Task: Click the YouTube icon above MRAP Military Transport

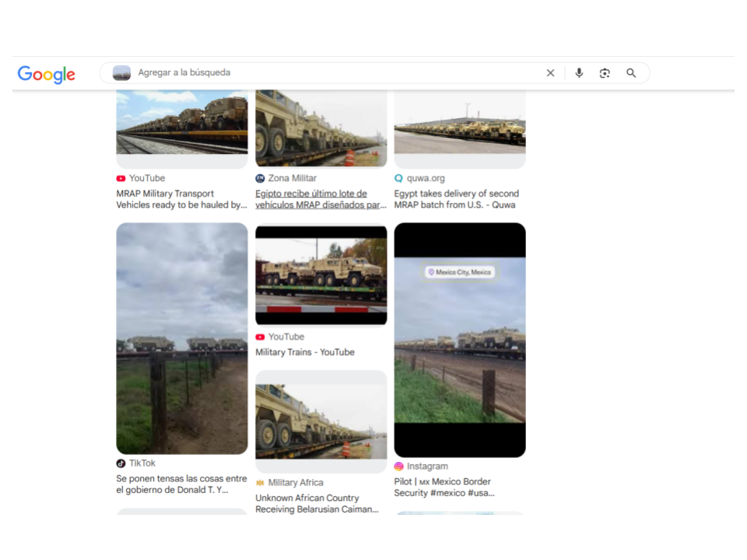Action: pos(121,179)
